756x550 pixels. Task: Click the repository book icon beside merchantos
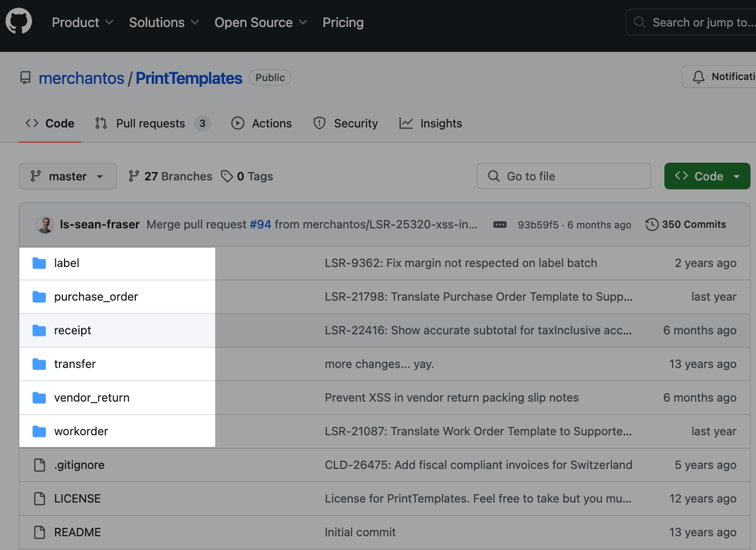tap(25, 78)
